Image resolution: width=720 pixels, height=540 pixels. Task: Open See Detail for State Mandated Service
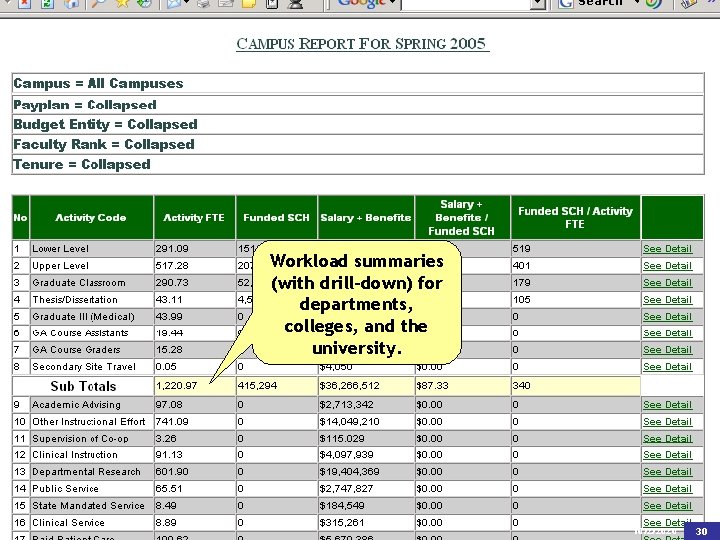667,506
